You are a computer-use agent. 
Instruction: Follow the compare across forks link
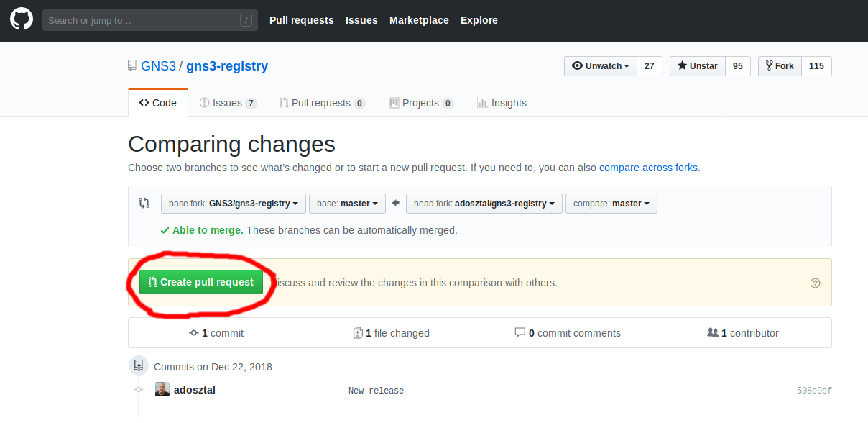click(648, 168)
